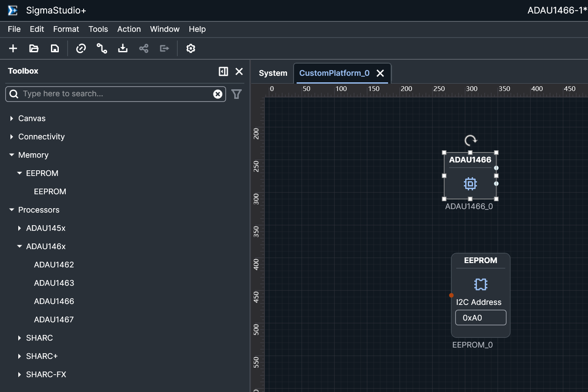Open the Format menu

(x=66, y=29)
